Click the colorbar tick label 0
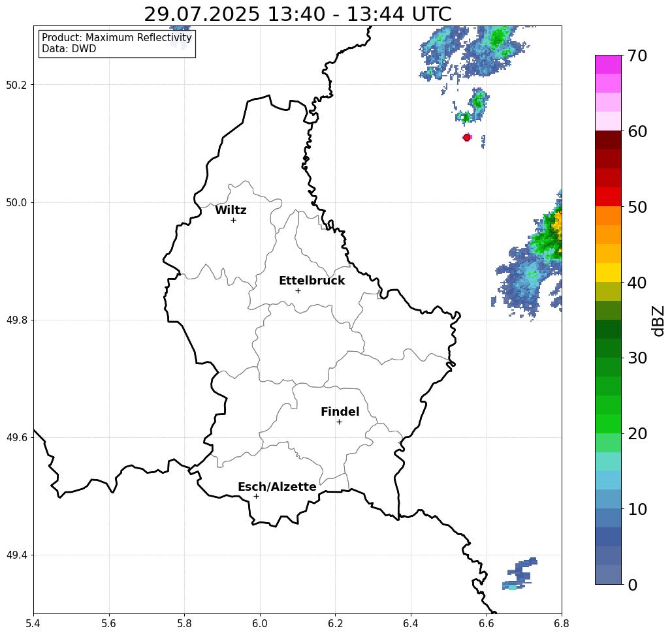This screenshot has width=672, height=635. [x=633, y=585]
